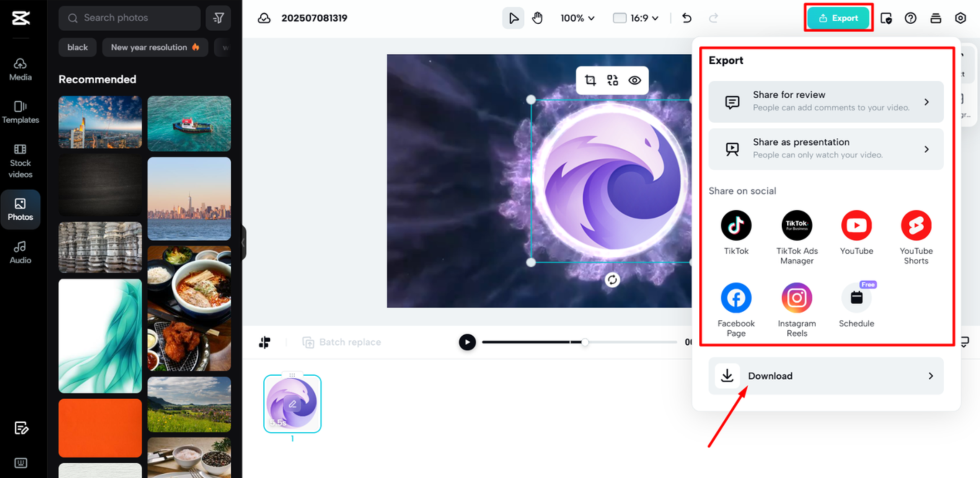Open the Stock videos panel
Image resolution: width=980 pixels, height=478 pixels.
(20, 160)
